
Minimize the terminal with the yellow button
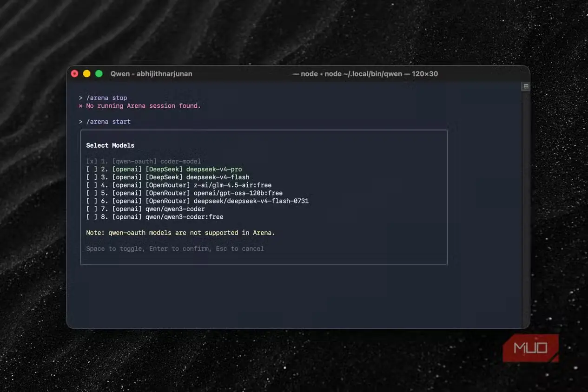86,73
